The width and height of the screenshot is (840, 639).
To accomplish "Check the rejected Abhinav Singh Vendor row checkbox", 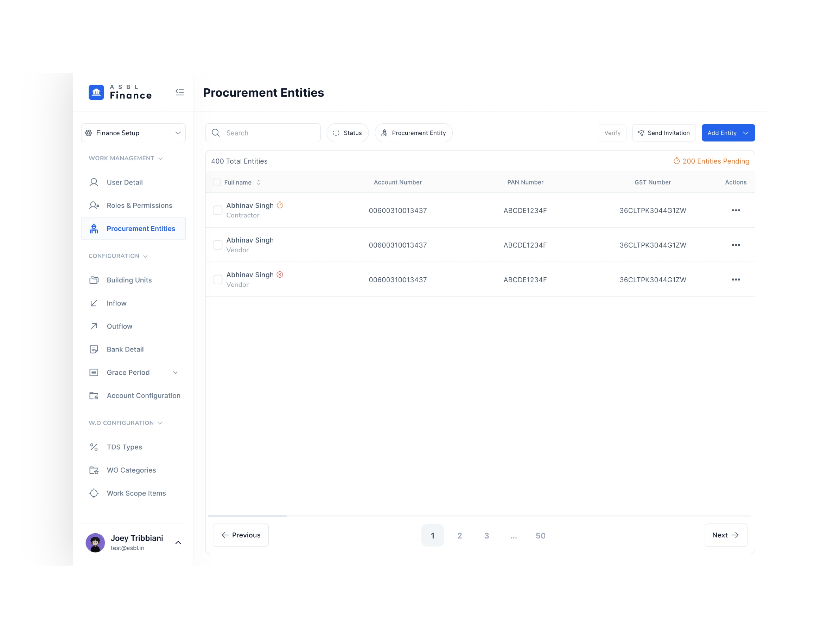I will 217,279.
